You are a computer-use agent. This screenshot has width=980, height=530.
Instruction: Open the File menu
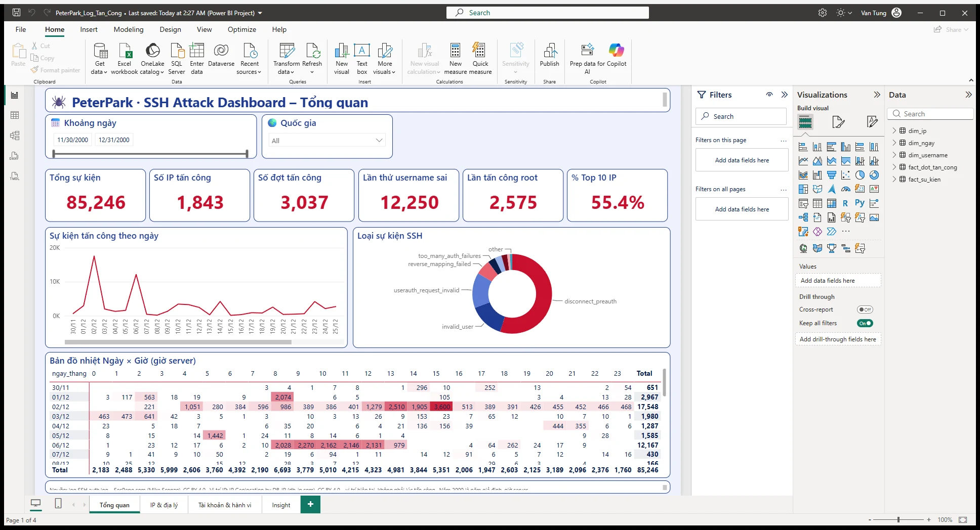click(x=21, y=29)
